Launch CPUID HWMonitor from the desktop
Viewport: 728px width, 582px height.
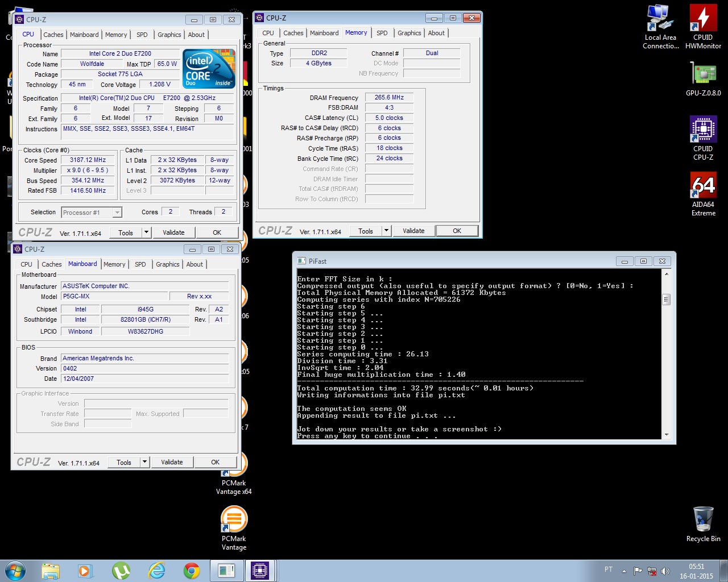[x=703, y=27]
